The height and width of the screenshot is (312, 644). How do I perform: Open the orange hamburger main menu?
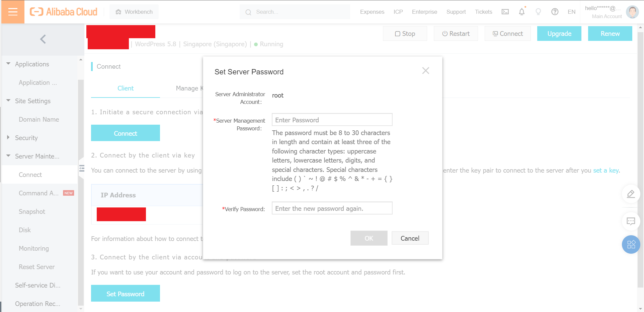(13, 12)
